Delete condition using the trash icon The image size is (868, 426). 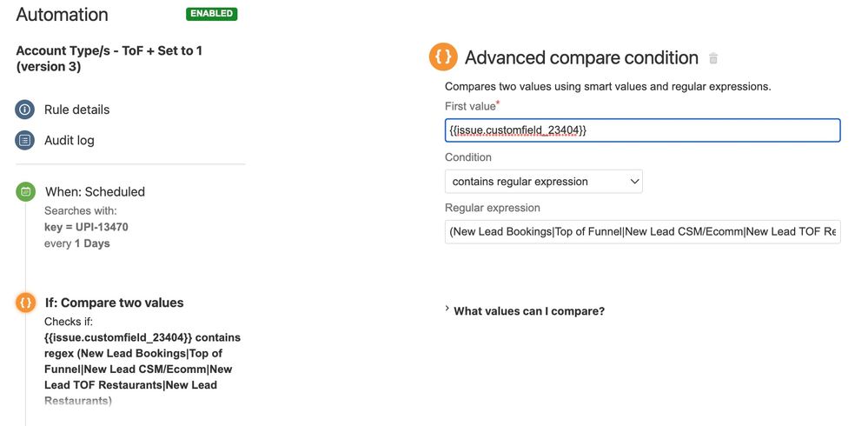click(713, 58)
